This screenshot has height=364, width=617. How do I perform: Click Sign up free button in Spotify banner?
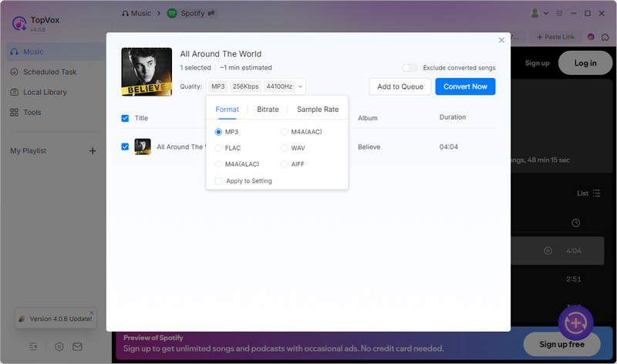pos(561,344)
